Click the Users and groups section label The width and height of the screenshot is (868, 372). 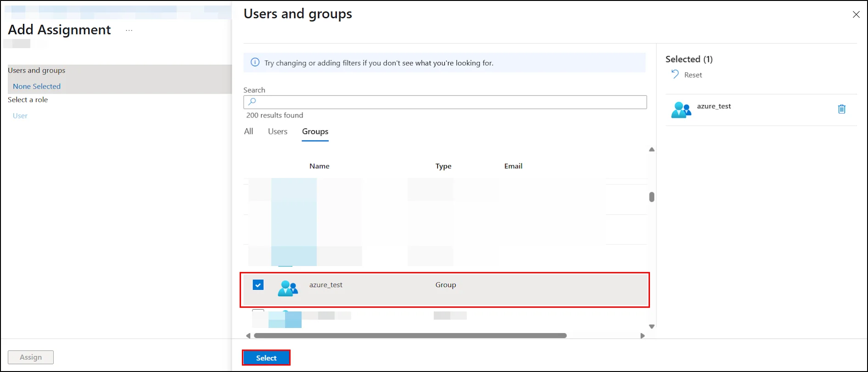click(x=37, y=71)
